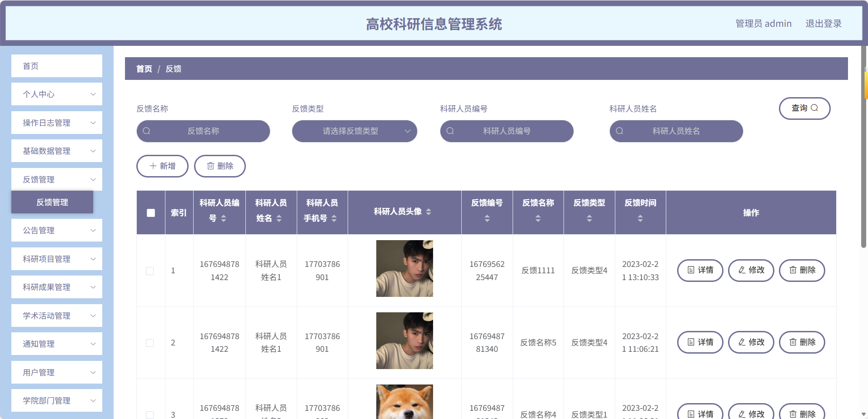Click pencil icon in 反馈名称4 row 修改
Image resolution: width=868 pixels, height=419 pixels.
(x=742, y=414)
